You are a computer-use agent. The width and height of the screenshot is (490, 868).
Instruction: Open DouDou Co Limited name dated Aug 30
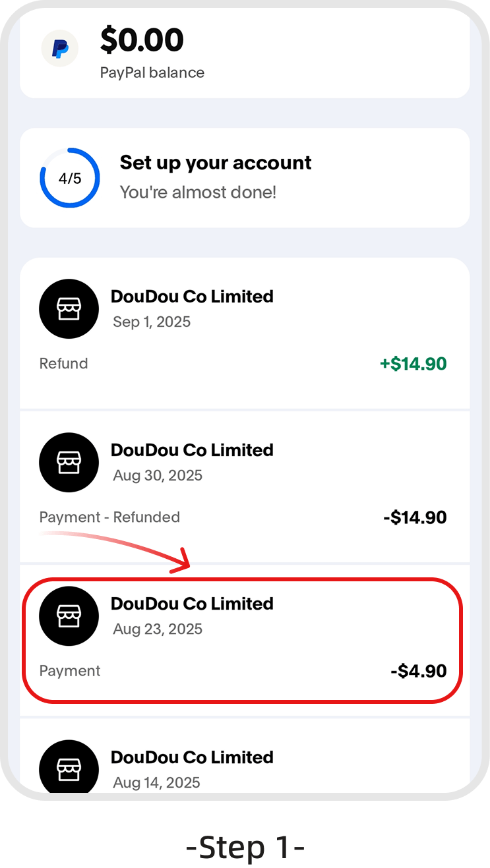[192, 450]
